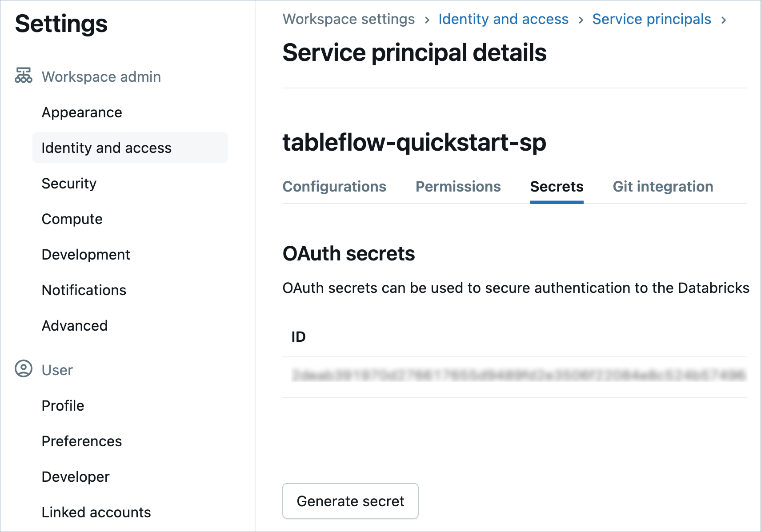Click the Workspace admin icon
Image resolution: width=761 pixels, height=532 pixels.
(x=24, y=76)
